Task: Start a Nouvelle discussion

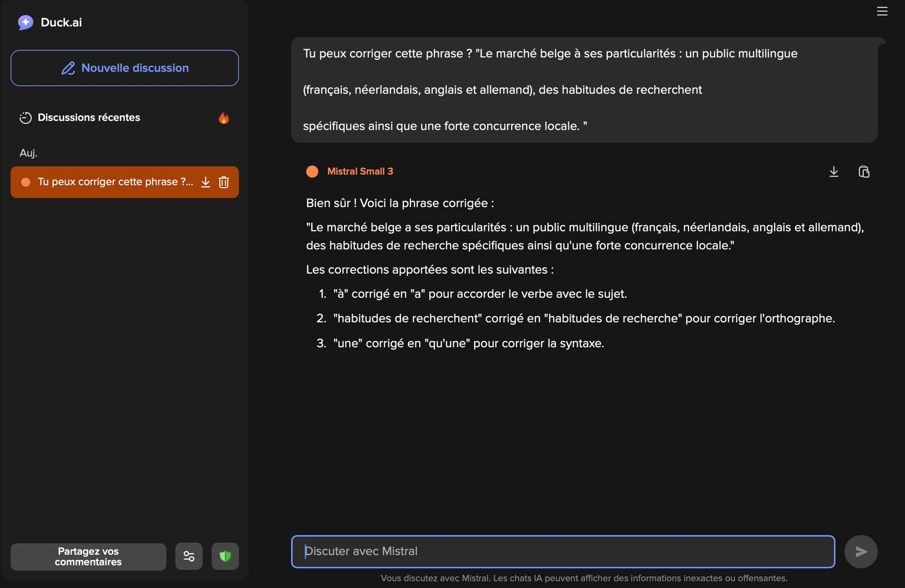Action: pos(124,68)
